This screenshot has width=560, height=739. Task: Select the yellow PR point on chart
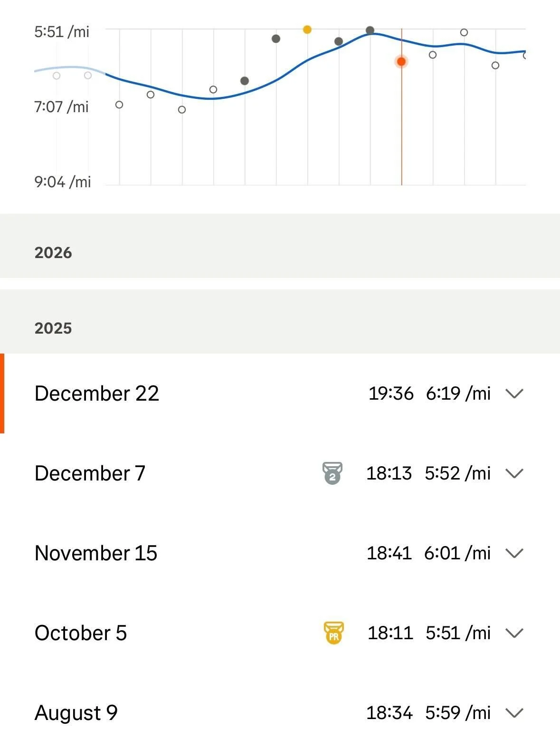(x=307, y=29)
